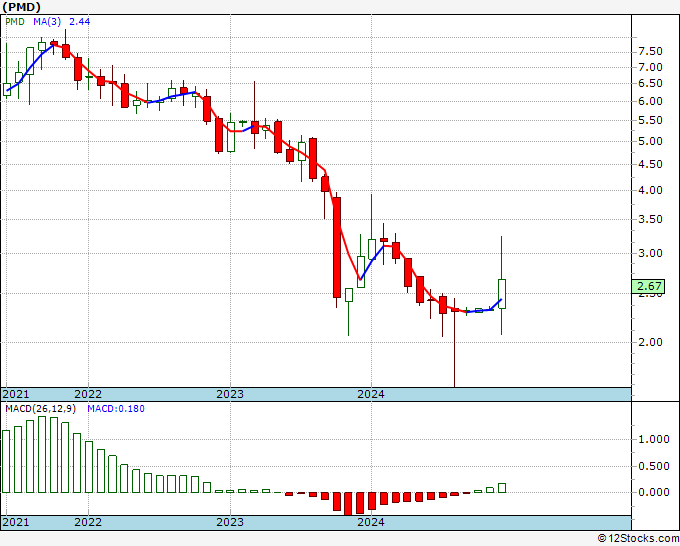
Task: Click the 2.00 price axis label
Action: [651, 342]
